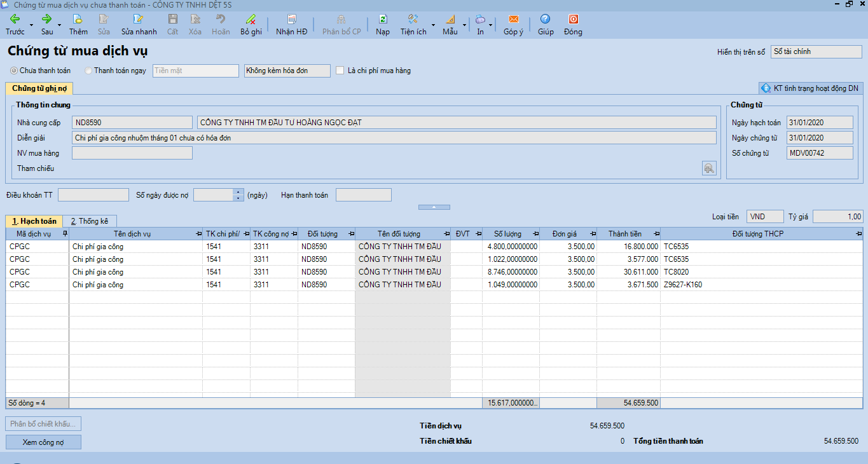Click the Xóa delete icon

pos(195,25)
